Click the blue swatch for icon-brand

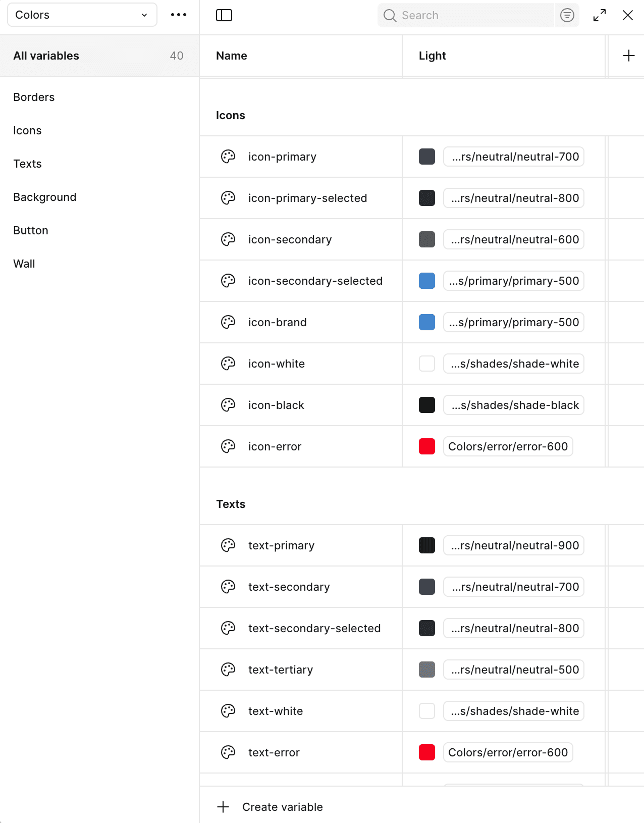(x=427, y=322)
